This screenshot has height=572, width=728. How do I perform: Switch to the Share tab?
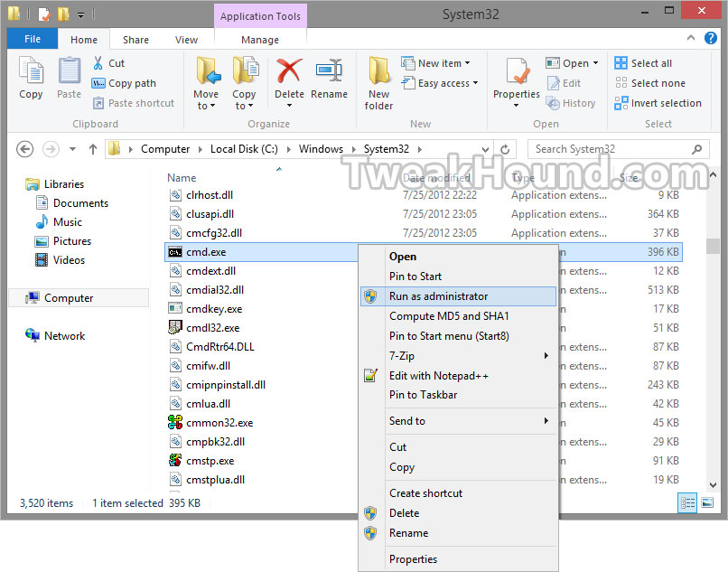click(x=135, y=40)
